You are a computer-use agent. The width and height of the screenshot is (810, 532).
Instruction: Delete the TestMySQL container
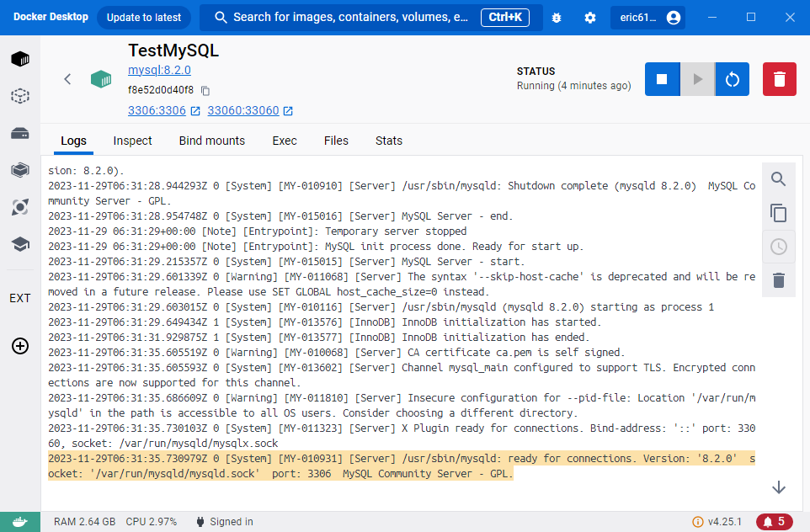tap(780, 79)
